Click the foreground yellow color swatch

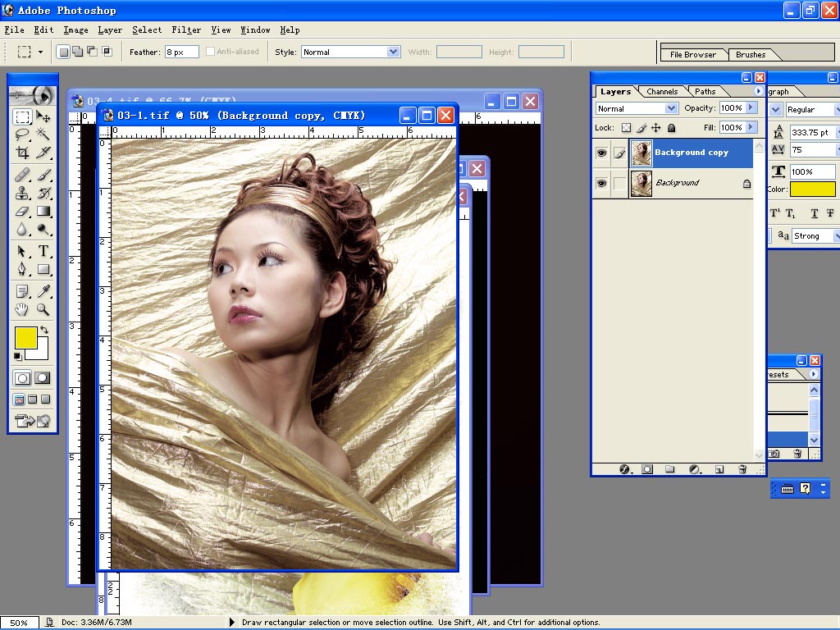(24, 336)
